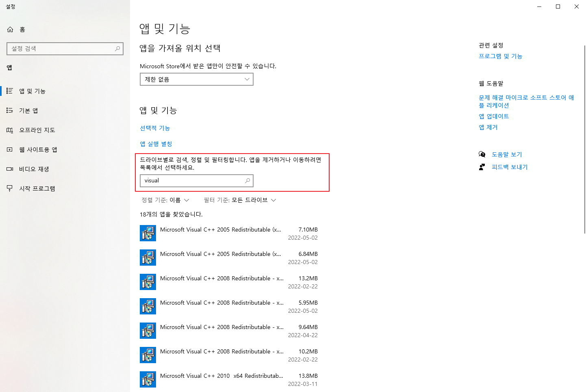Viewport: 586px width, 392px height.
Task: Open the 정렬 기준 이름 sort dropdown
Action: [165, 200]
